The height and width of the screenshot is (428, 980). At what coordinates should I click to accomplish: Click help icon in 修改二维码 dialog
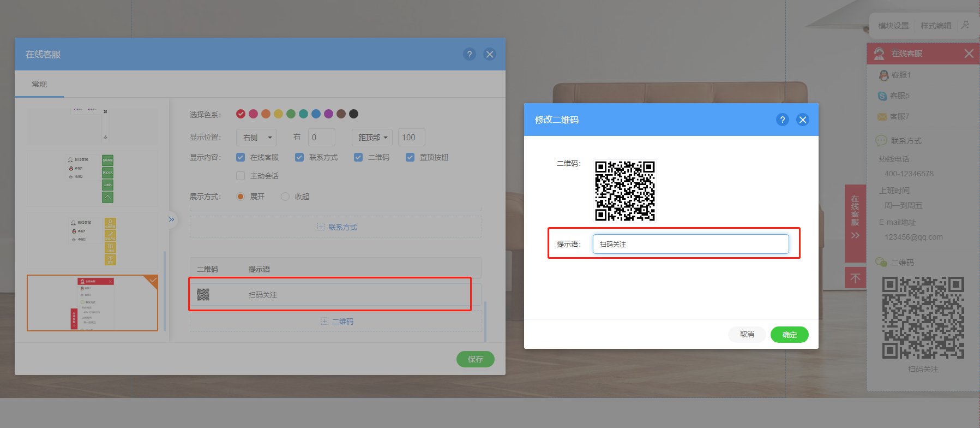pyautogui.click(x=782, y=120)
